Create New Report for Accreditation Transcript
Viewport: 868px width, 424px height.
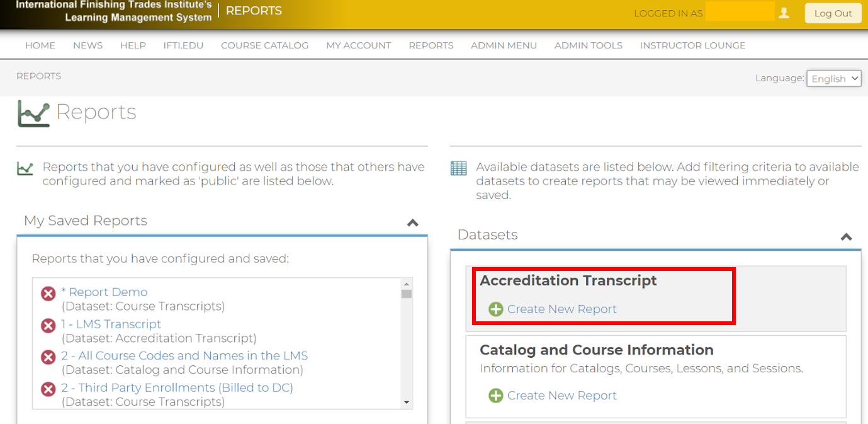pos(562,309)
